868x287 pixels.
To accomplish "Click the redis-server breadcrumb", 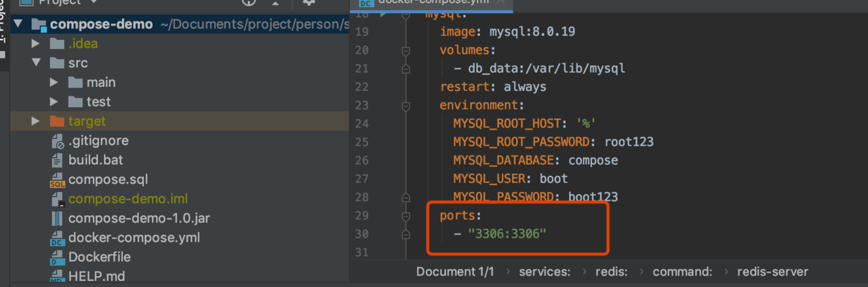I will [772, 271].
